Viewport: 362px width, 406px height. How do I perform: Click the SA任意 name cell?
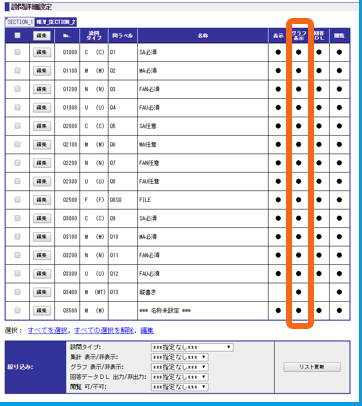[148, 126]
